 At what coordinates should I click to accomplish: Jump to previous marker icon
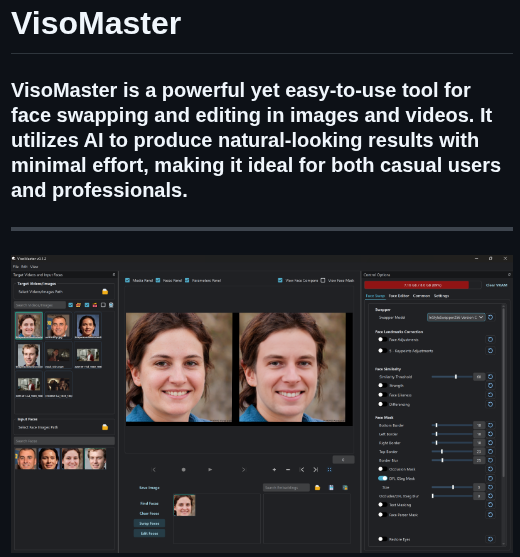(x=302, y=470)
